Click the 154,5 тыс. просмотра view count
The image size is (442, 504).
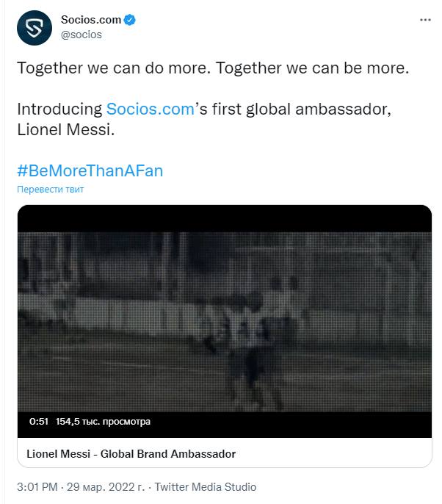[x=103, y=422]
